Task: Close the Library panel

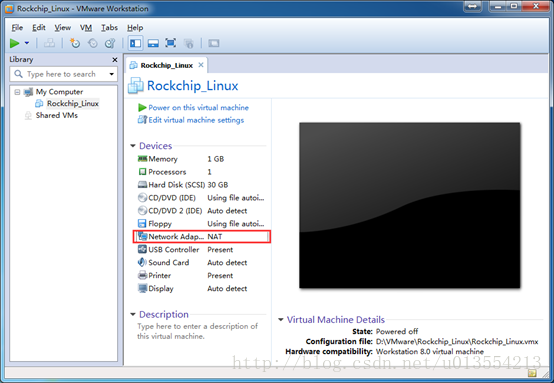Action: (x=114, y=60)
